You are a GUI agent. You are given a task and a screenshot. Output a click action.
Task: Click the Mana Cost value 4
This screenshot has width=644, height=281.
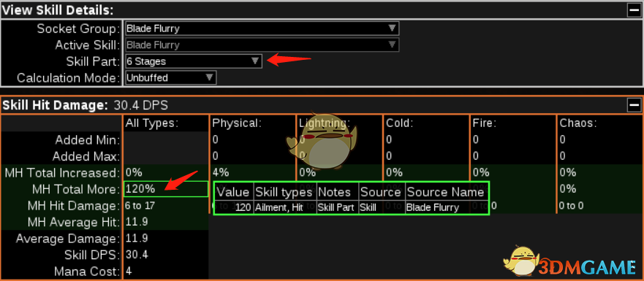pos(129,272)
